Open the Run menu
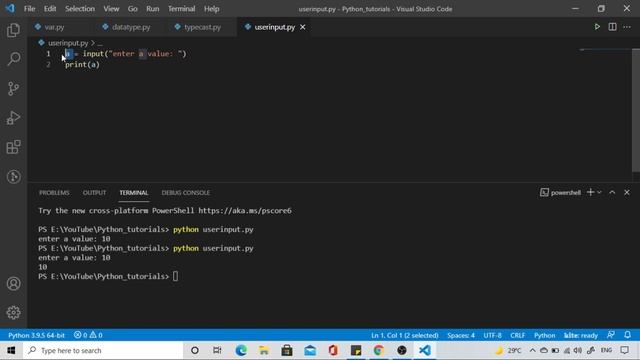Screen dimensions: 640x360 point(153,9)
